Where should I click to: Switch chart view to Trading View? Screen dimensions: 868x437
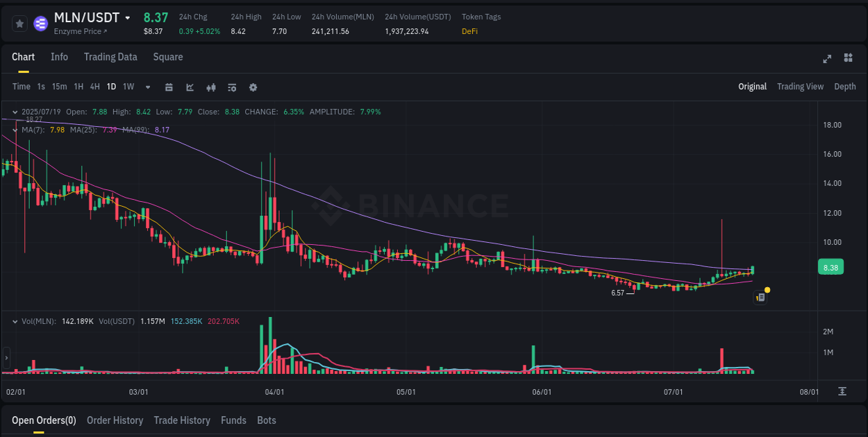800,87
